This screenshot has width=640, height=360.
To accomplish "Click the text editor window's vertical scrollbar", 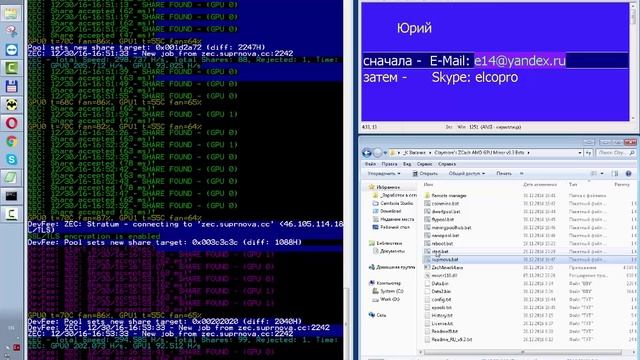I will tap(634, 61).
